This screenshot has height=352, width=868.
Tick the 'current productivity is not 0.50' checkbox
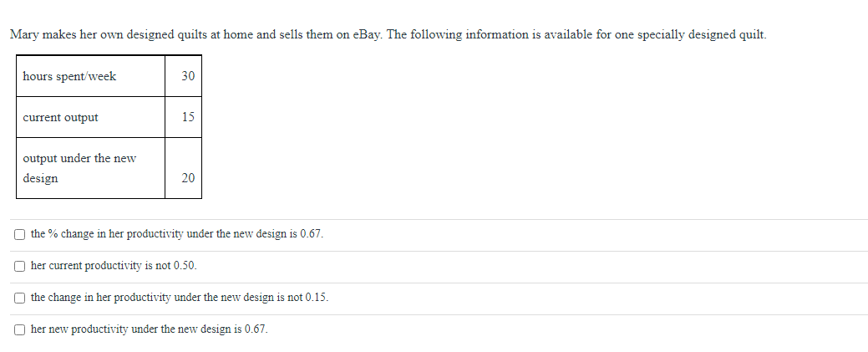(x=19, y=266)
